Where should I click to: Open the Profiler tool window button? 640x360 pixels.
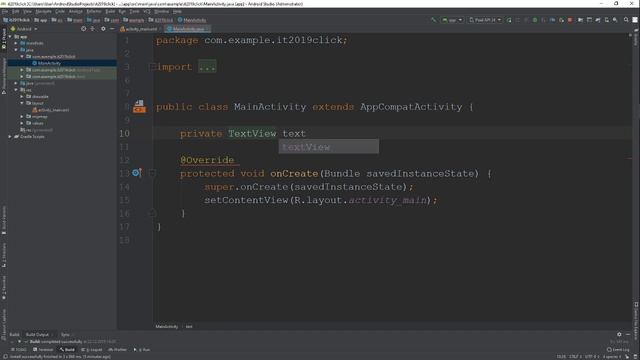(118, 350)
